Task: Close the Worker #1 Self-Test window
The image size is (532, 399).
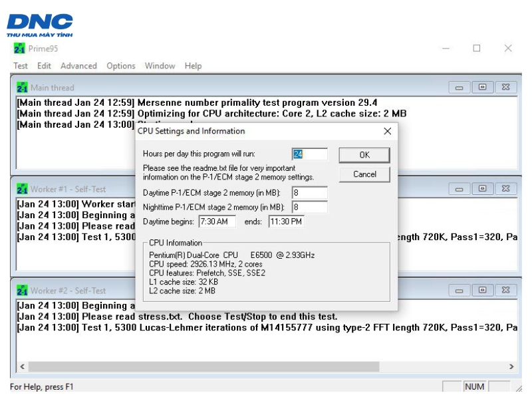Action: point(505,189)
